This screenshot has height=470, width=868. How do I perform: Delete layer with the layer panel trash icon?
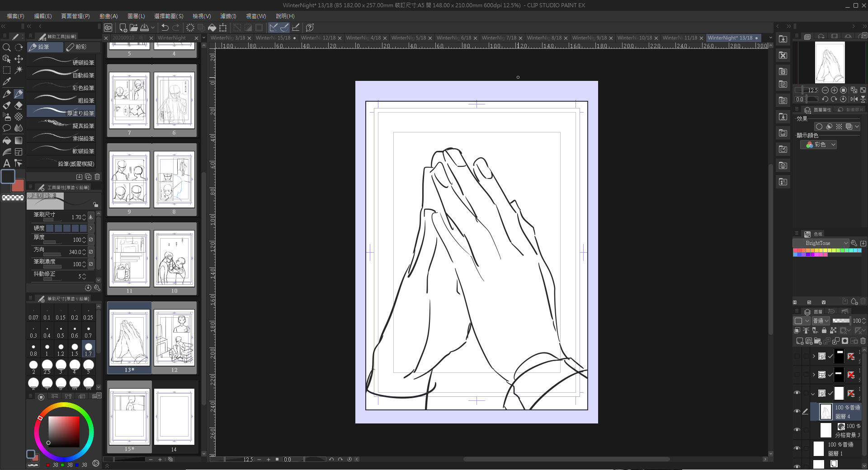(863, 341)
